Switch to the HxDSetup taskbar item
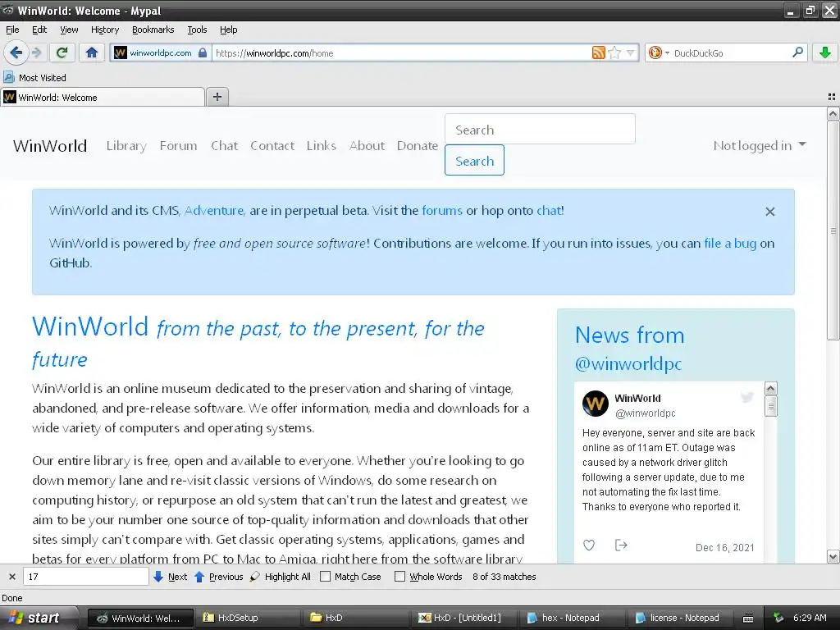The image size is (840, 630). [246, 618]
